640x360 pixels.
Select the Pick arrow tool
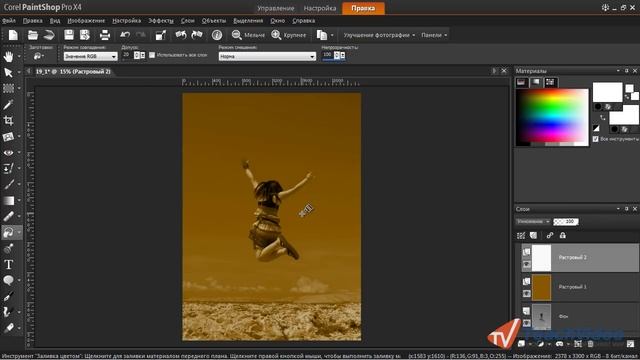8,73
